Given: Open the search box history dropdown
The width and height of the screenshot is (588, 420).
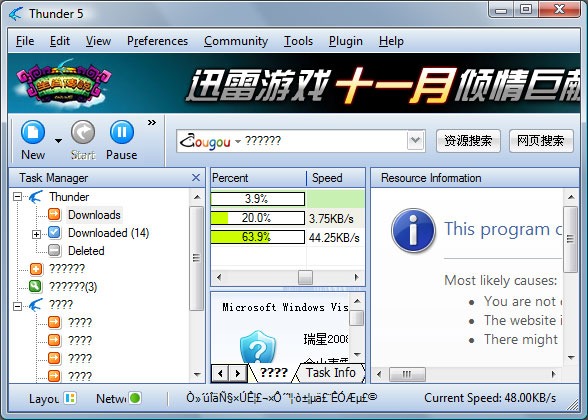Looking at the screenshot, I should click(x=416, y=141).
